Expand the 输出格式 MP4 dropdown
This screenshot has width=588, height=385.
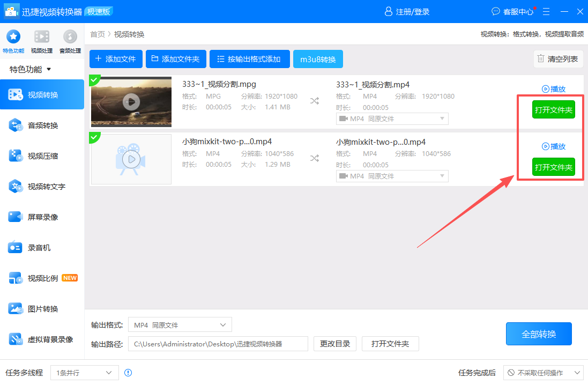pos(180,324)
